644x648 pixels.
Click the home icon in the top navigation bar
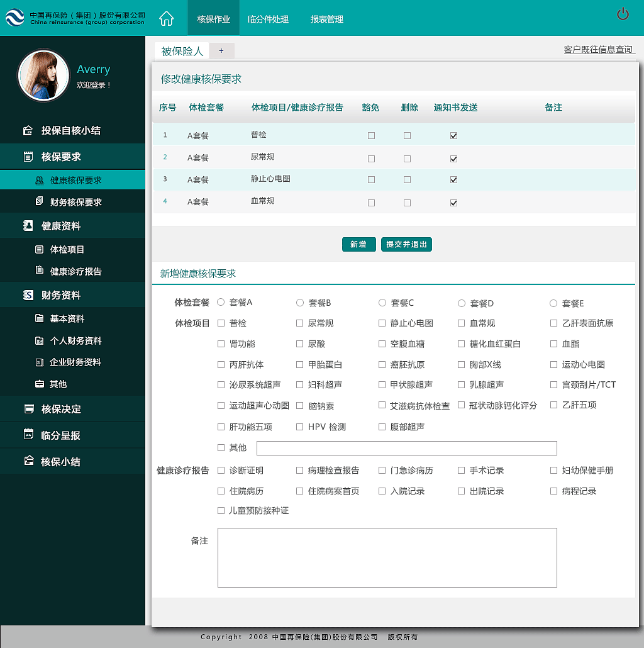(166, 18)
